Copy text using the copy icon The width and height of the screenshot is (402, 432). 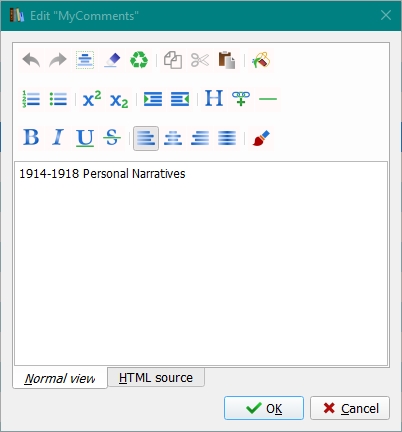[173, 60]
